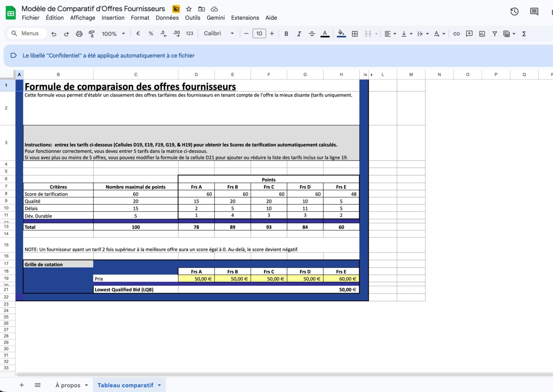Open the Édition menu
553x392 pixels.
coord(55,18)
